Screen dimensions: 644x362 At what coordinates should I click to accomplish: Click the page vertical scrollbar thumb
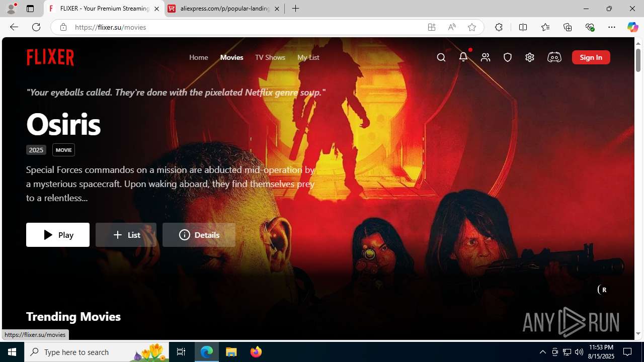638,59
